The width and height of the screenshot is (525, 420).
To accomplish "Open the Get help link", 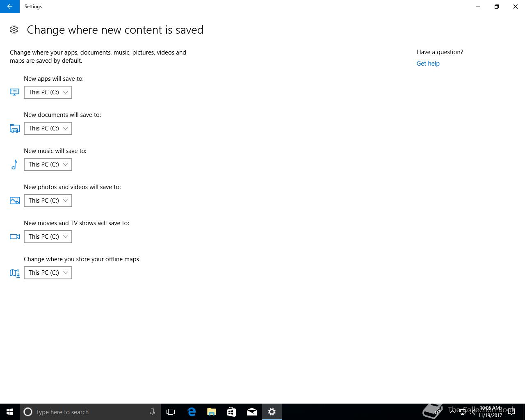I will [x=428, y=64].
